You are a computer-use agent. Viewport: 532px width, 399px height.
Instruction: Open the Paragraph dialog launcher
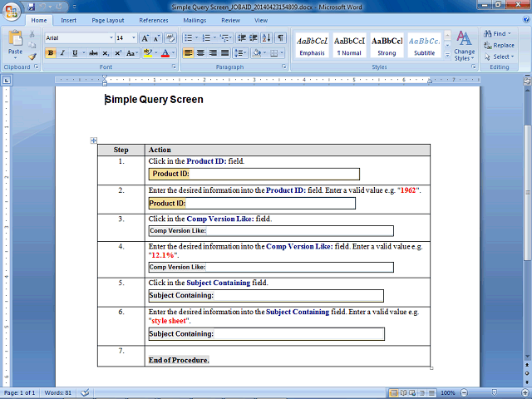point(284,66)
